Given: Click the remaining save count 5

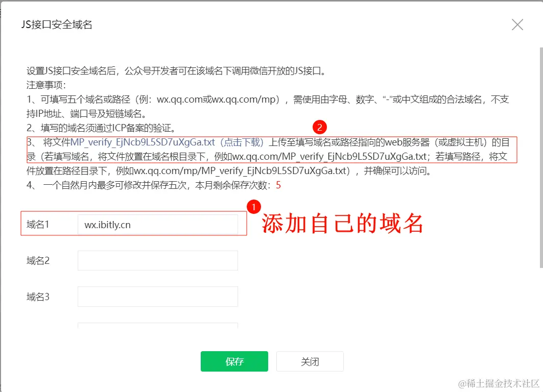Looking at the screenshot, I should [278, 185].
